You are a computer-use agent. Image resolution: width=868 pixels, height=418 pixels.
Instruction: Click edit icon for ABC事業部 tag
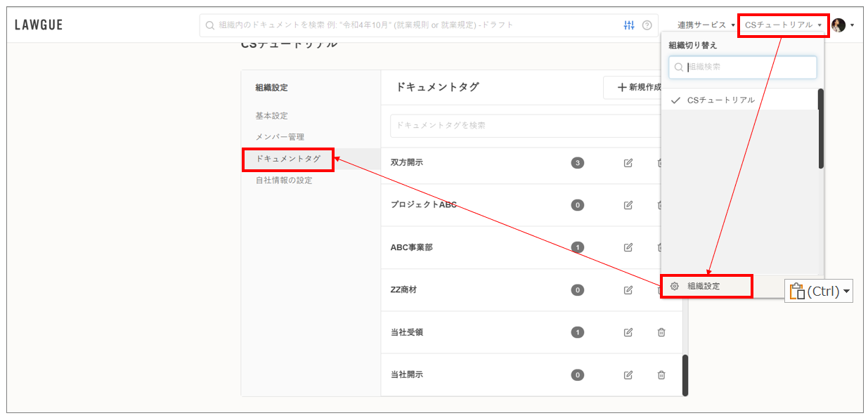(628, 247)
